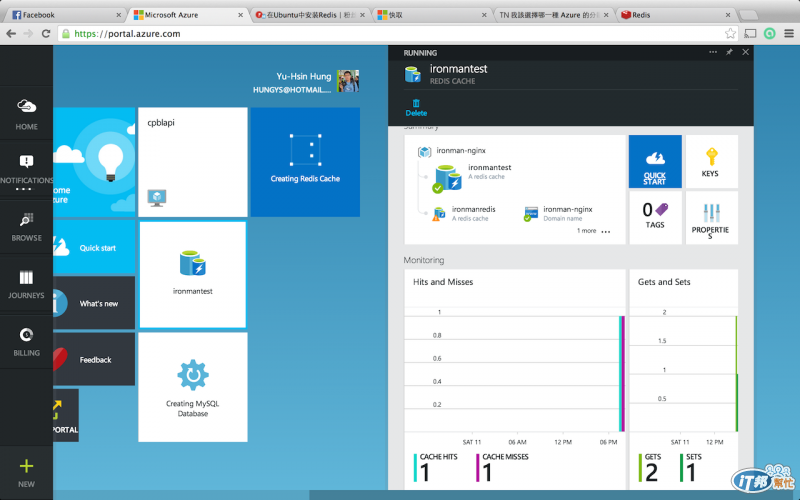
Task: Open BROWSE in the sidebar
Action: (x=26, y=227)
